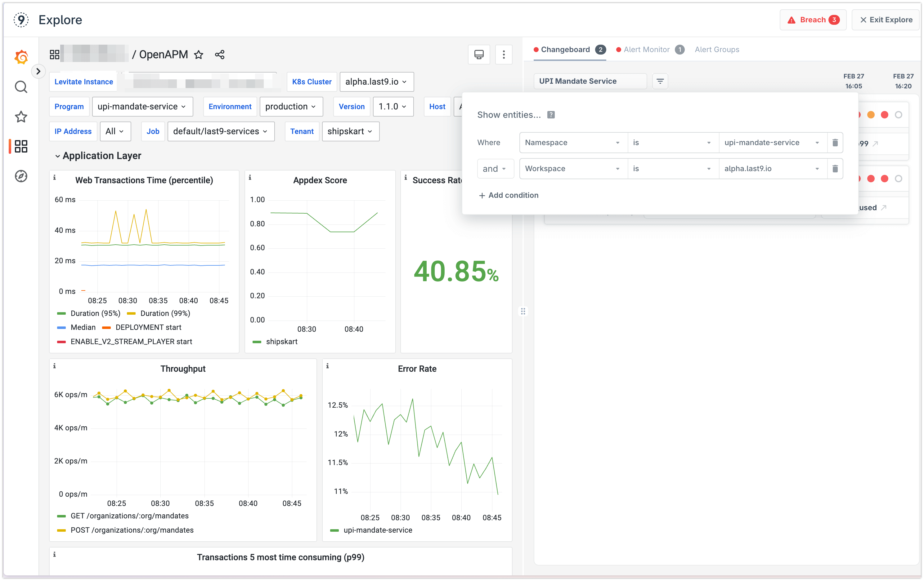Click the sidebar search icon
This screenshot has height=581, width=924.
coord(21,87)
